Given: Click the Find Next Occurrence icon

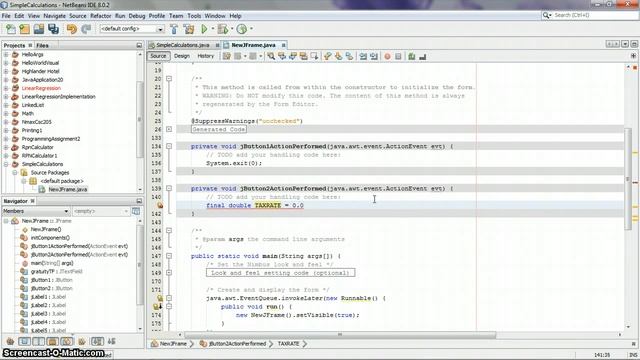Looking at the screenshot, I should (x=293, y=56).
